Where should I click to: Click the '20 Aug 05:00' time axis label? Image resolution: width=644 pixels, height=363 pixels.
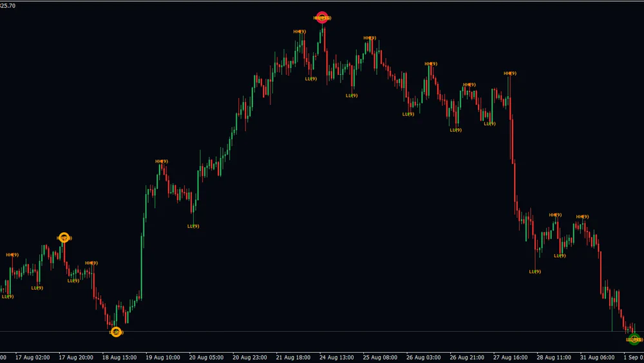[206, 358]
